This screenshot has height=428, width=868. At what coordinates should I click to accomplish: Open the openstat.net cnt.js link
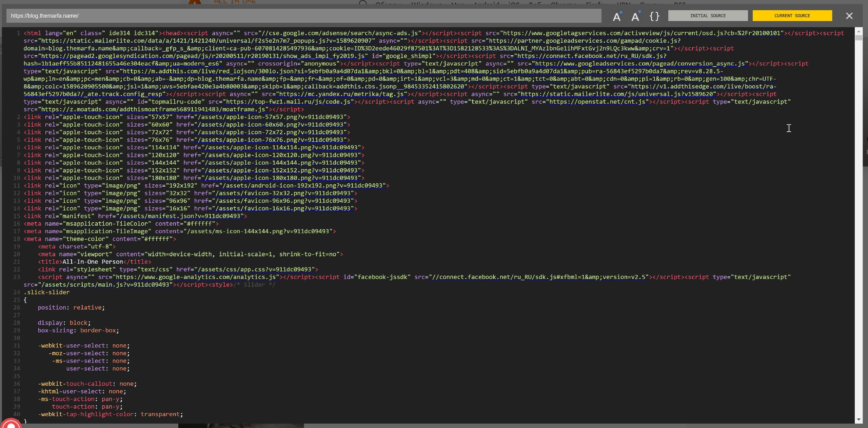597,102
